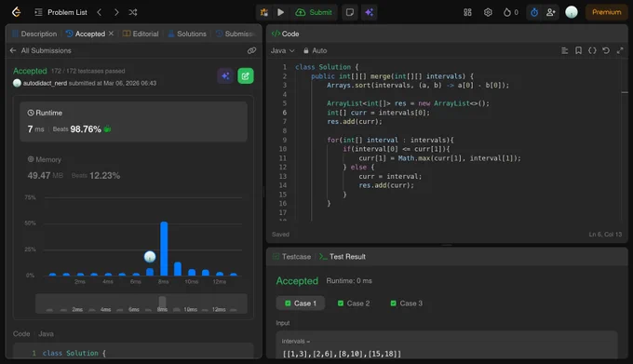Reset code with the undo arrow icon

pyautogui.click(x=606, y=50)
